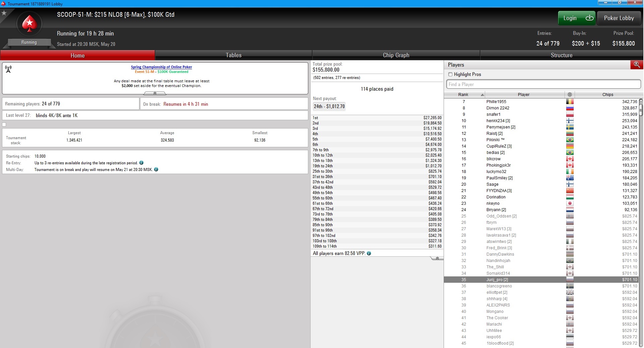Click the flag icon beside luckymo32

[570, 172]
